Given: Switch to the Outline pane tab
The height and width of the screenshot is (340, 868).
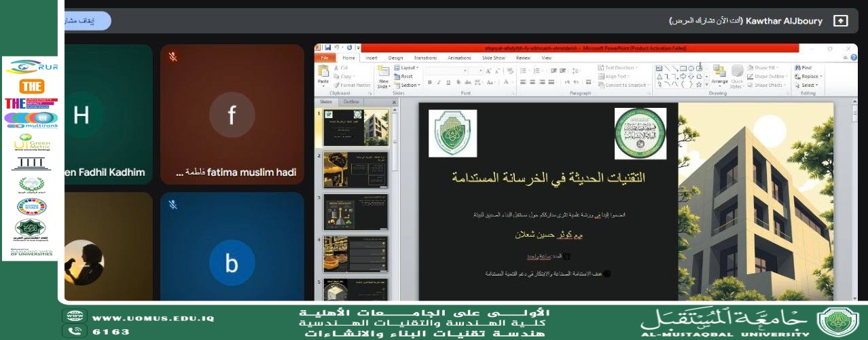Looking at the screenshot, I should 351,102.
